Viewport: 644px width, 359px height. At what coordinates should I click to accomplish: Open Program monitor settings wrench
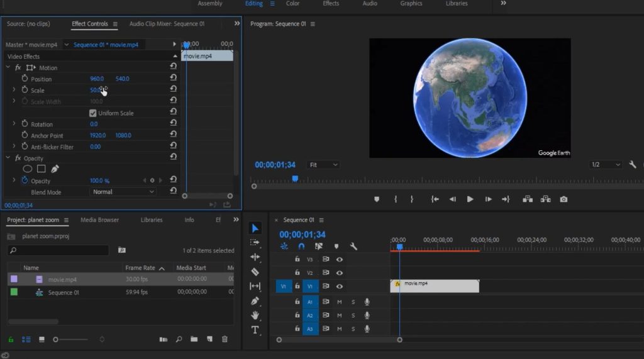point(633,164)
